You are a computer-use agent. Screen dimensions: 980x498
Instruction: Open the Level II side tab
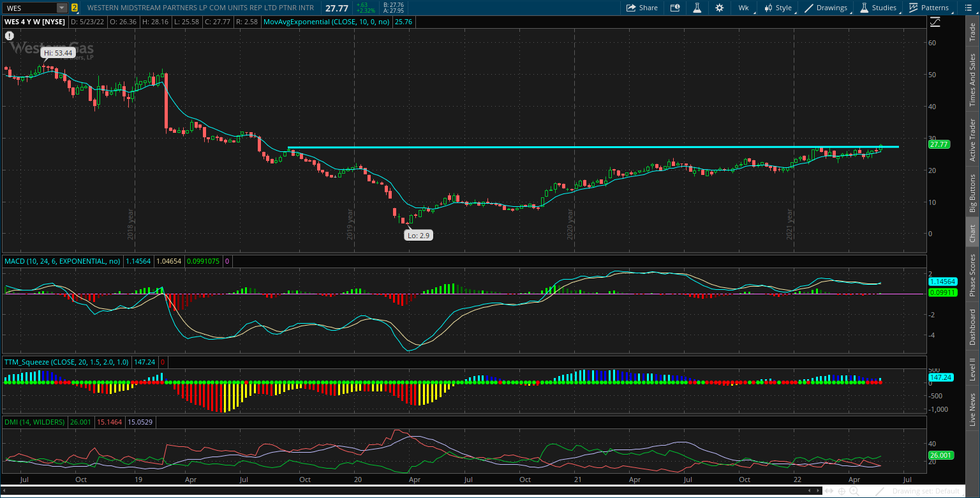coord(972,368)
